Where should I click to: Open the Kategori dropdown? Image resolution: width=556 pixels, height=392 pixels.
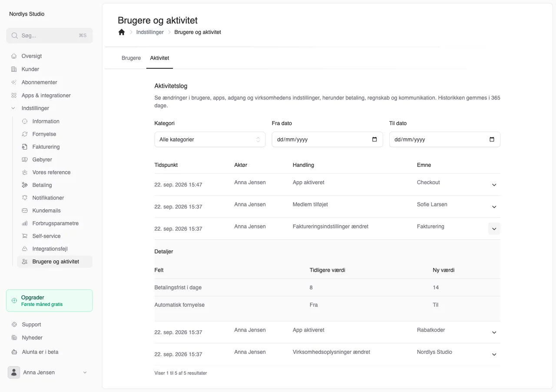pos(210,140)
